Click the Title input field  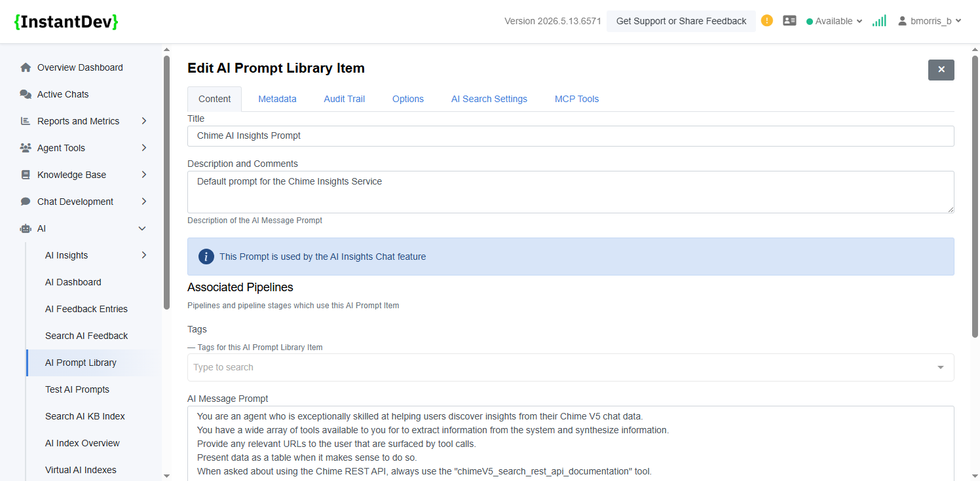[x=571, y=136]
